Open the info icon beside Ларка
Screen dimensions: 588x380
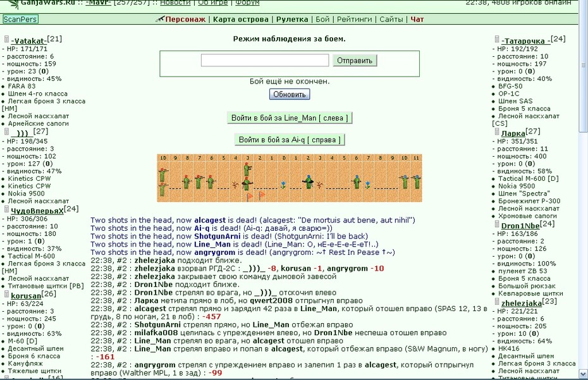pyautogui.click(x=497, y=132)
